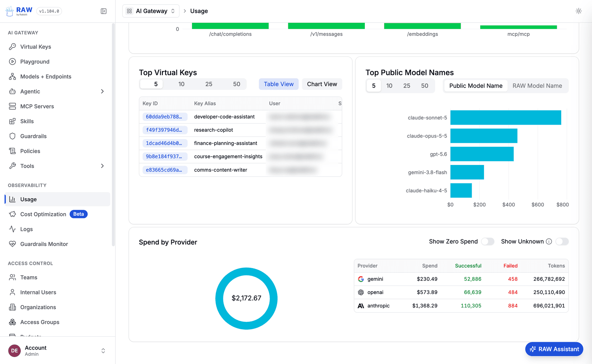Open Virtual Keys key icon
Image resolution: width=592 pixels, height=364 pixels.
(13, 47)
